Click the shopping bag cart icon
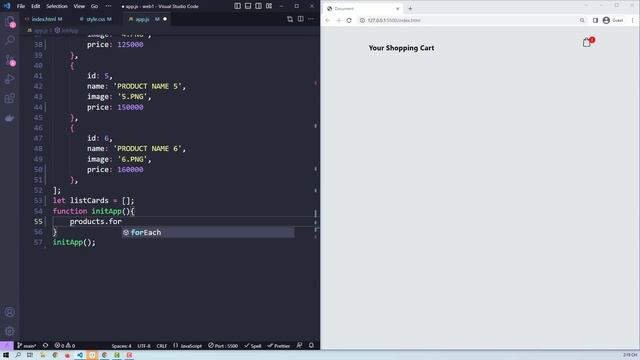Image resolution: width=640 pixels, height=360 pixels. click(x=588, y=42)
